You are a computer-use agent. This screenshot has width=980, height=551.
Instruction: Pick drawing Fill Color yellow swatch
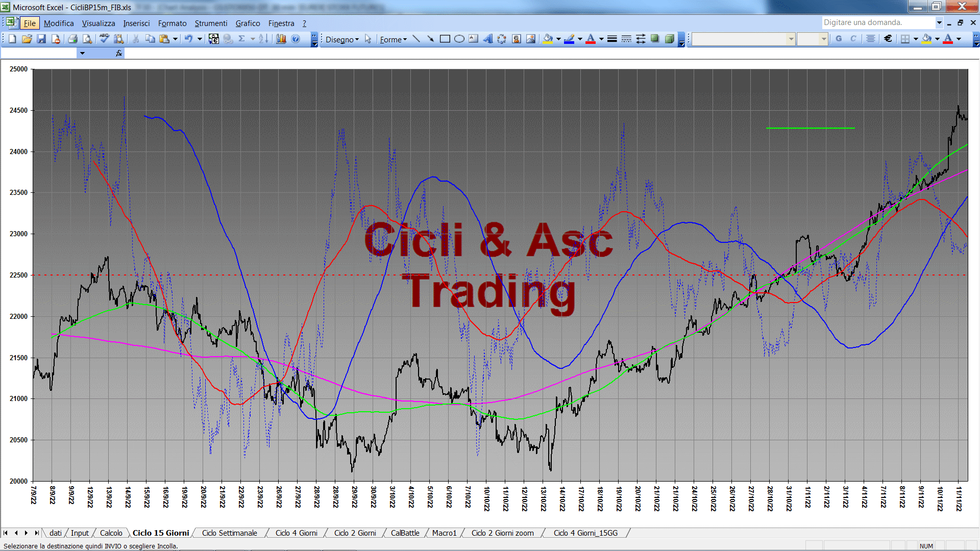[548, 39]
